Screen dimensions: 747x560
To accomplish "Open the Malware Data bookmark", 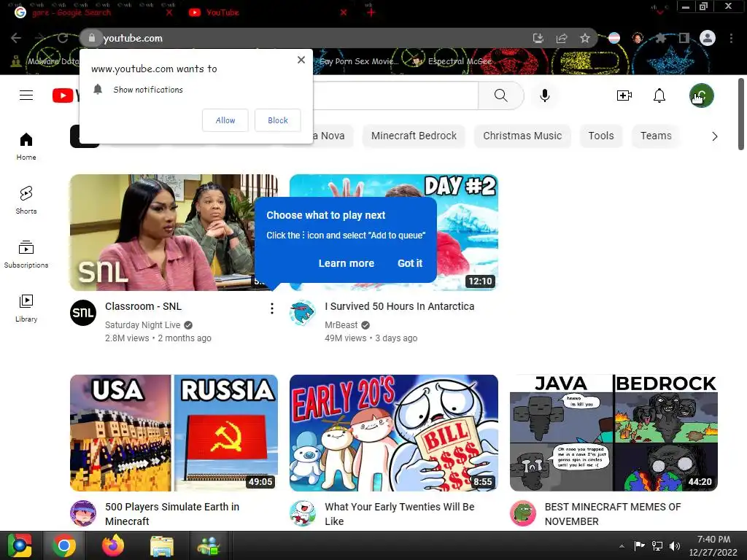I will [46, 61].
